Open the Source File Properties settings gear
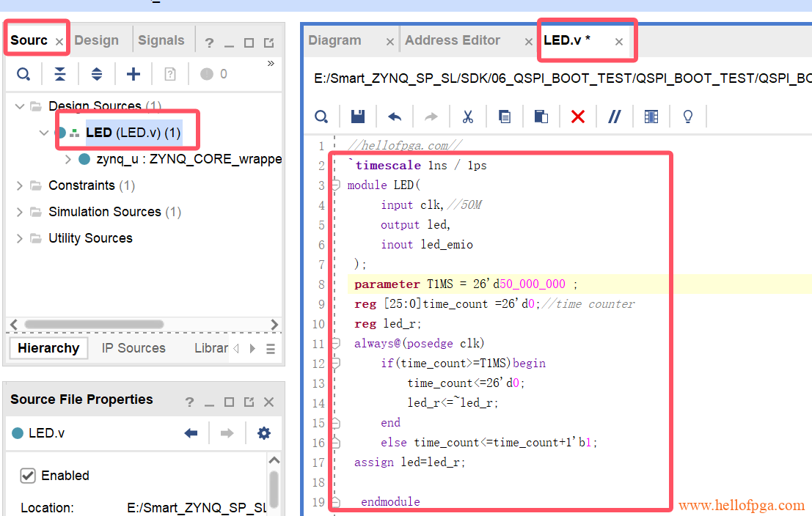 click(264, 433)
